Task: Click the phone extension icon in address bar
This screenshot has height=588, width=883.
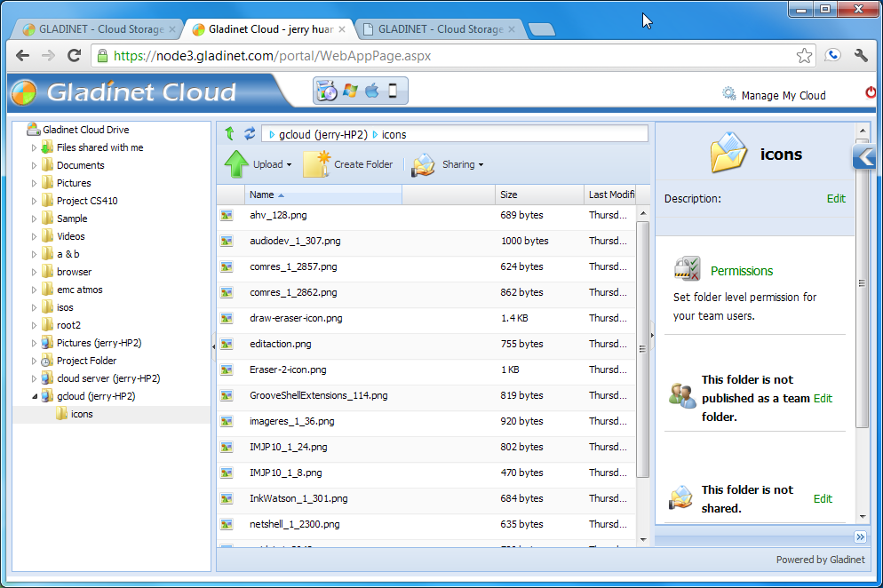Action: click(x=832, y=55)
